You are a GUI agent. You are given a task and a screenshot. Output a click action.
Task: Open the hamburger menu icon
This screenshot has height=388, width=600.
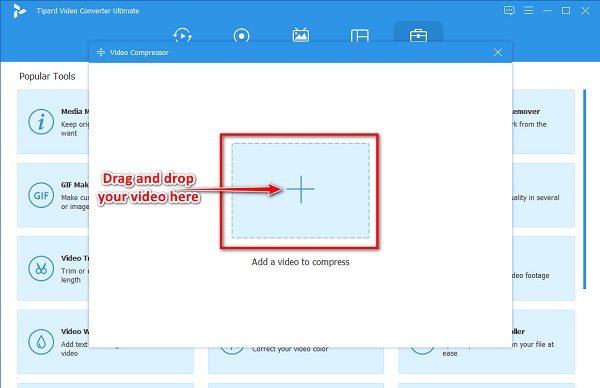tap(528, 10)
